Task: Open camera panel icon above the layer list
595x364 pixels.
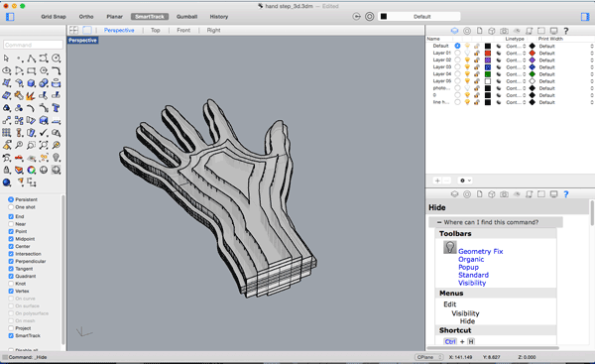Action: pyautogui.click(x=504, y=31)
